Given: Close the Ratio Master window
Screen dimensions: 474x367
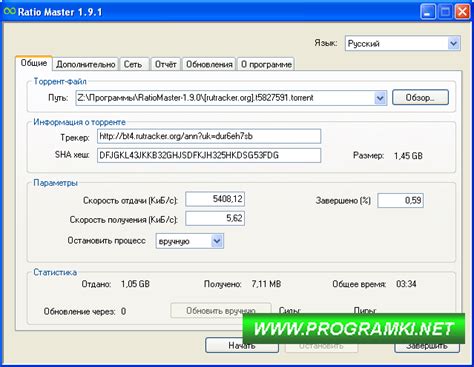Looking at the screenshot, I should pos(463,12).
